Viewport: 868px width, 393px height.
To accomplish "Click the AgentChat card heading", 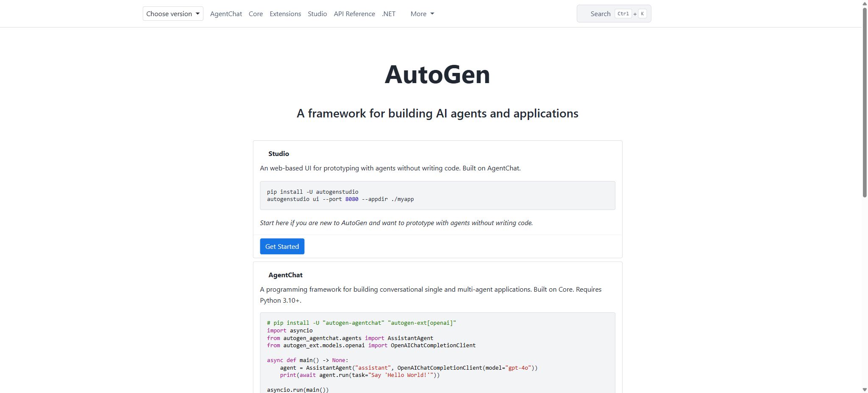I will (285, 275).
